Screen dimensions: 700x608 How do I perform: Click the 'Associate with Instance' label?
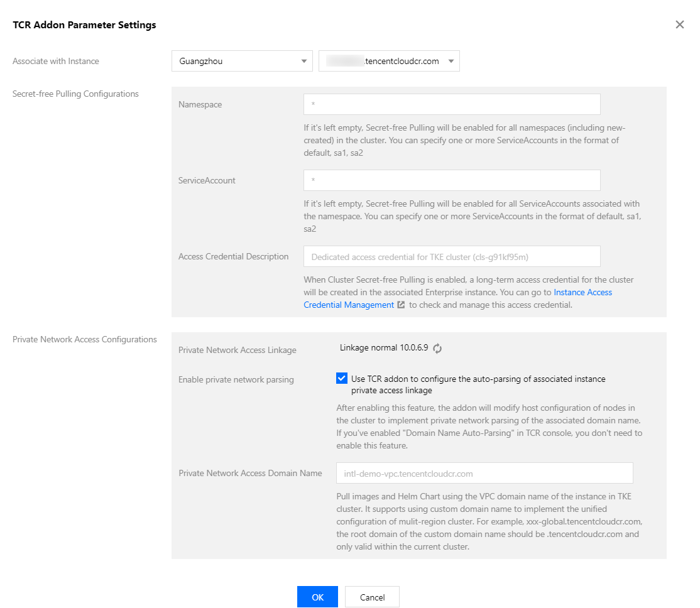click(x=56, y=61)
